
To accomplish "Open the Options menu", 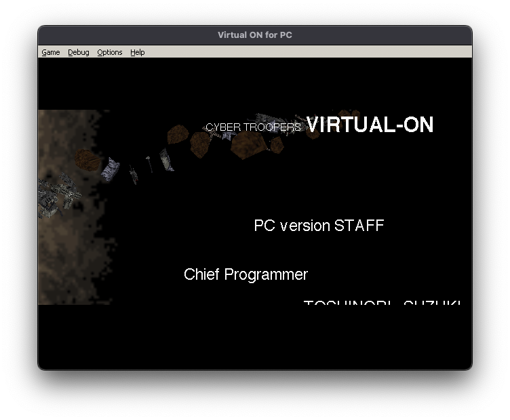I will 110,52.
